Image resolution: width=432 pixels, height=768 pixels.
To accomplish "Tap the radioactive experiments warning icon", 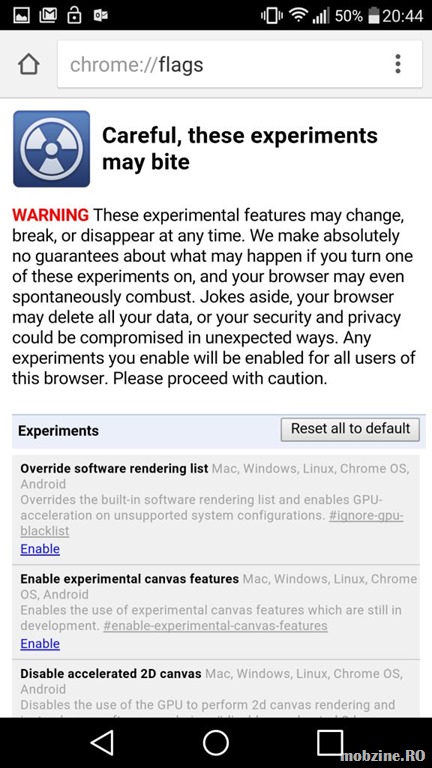I will pos(51,149).
